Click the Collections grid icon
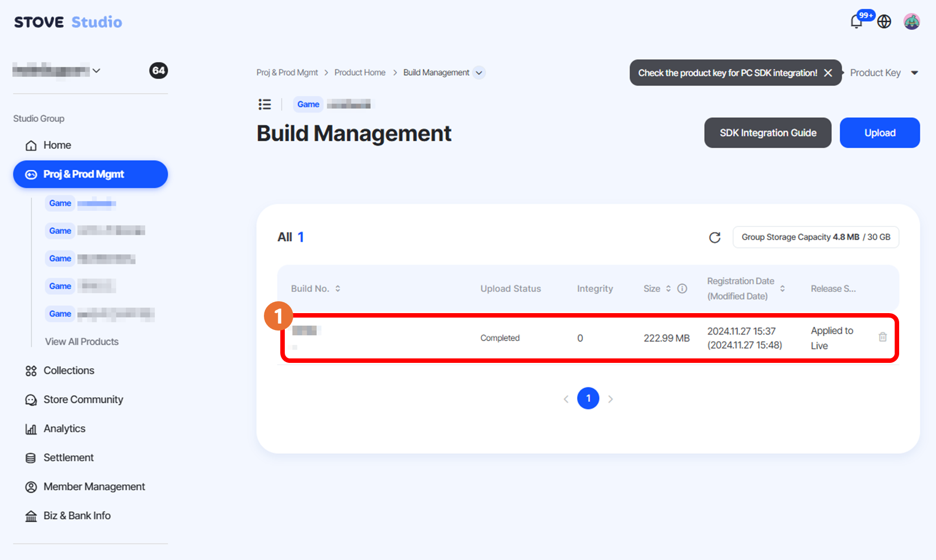The height and width of the screenshot is (560, 936). point(31,371)
